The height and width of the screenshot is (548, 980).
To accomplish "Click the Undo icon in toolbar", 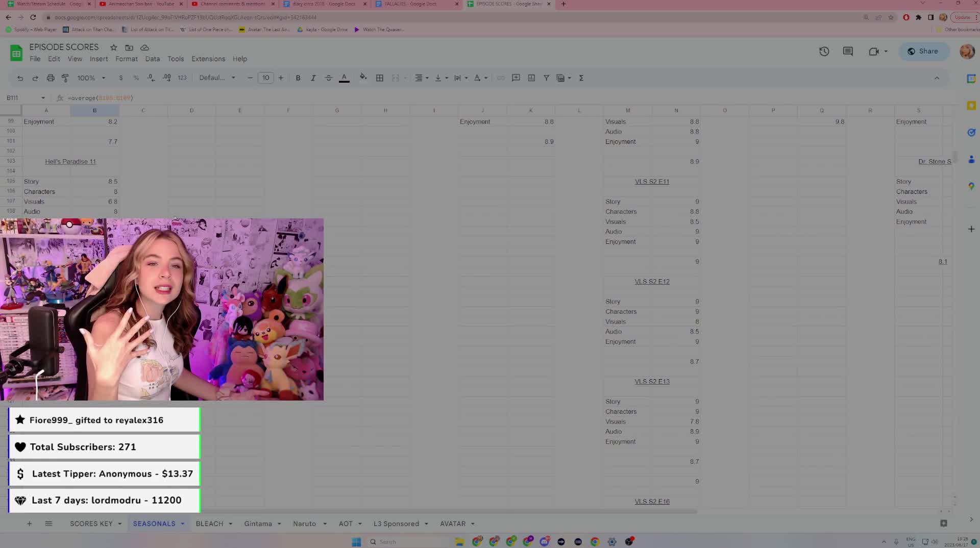I will pos(20,78).
